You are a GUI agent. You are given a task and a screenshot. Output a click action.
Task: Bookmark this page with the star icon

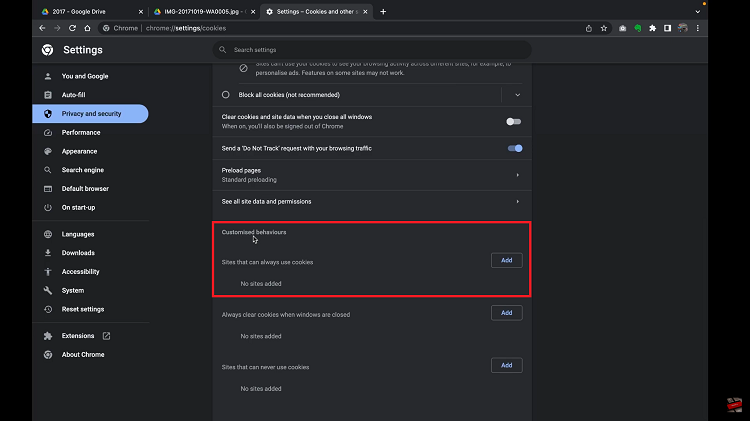[604, 28]
